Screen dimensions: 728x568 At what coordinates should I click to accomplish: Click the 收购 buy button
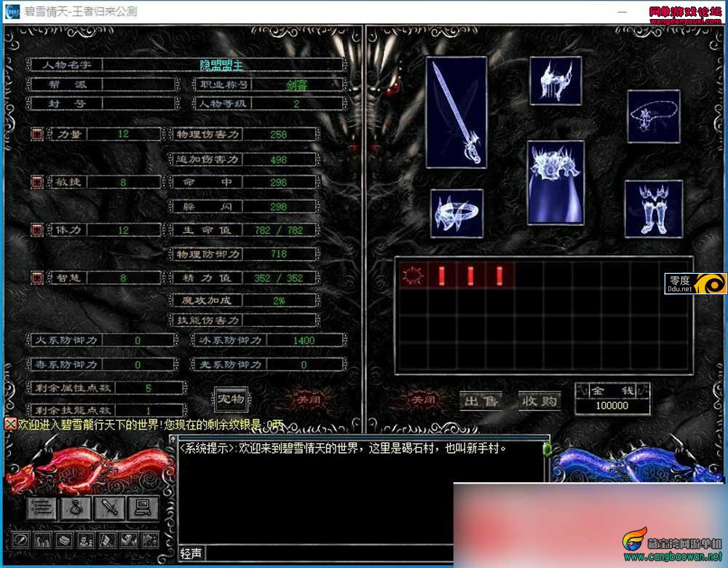pyautogui.click(x=539, y=401)
